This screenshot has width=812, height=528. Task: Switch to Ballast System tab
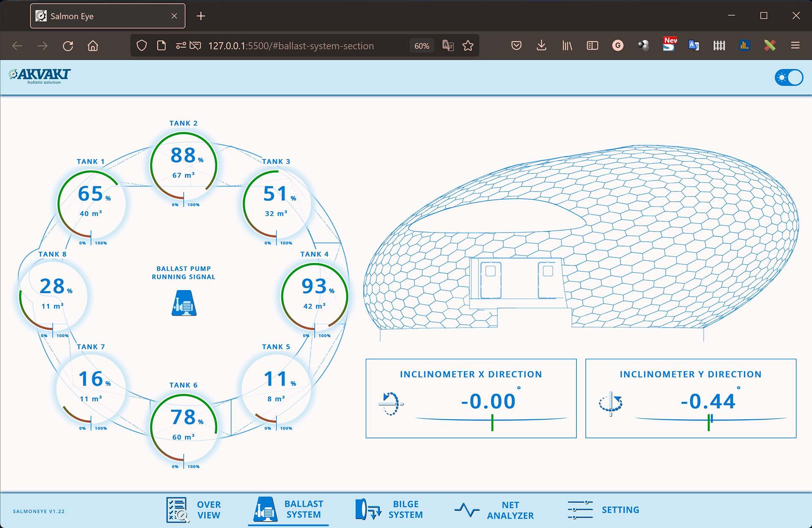tap(289, 509)
